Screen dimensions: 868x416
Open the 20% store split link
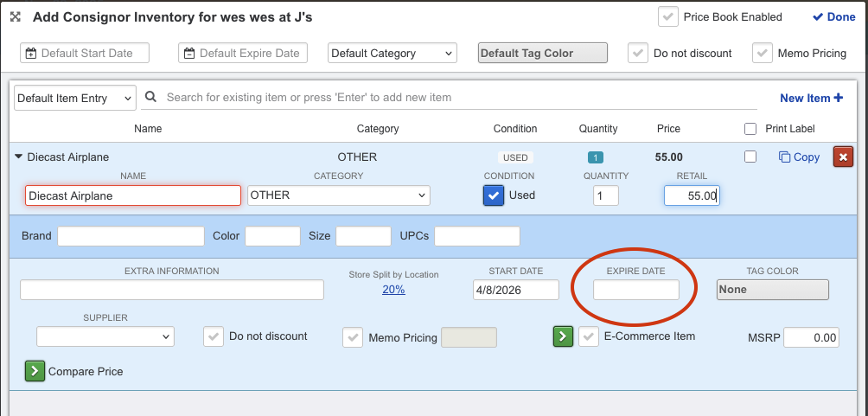point(393,290)
